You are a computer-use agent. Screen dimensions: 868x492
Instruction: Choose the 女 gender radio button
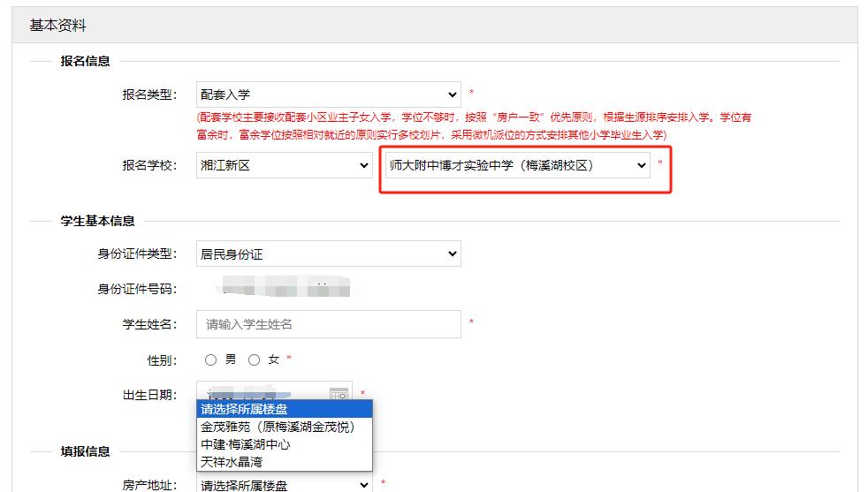pos(255,360)
